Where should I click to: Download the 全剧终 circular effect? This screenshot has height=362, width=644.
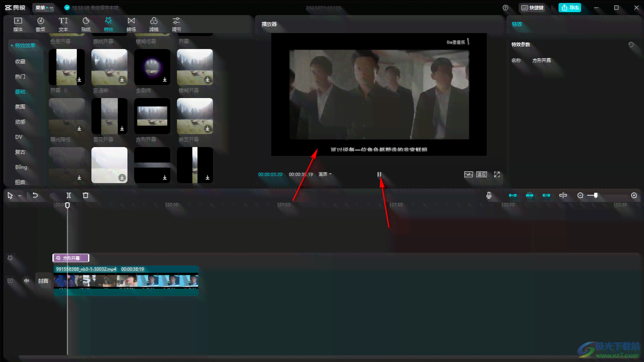(x=165, y=80)
